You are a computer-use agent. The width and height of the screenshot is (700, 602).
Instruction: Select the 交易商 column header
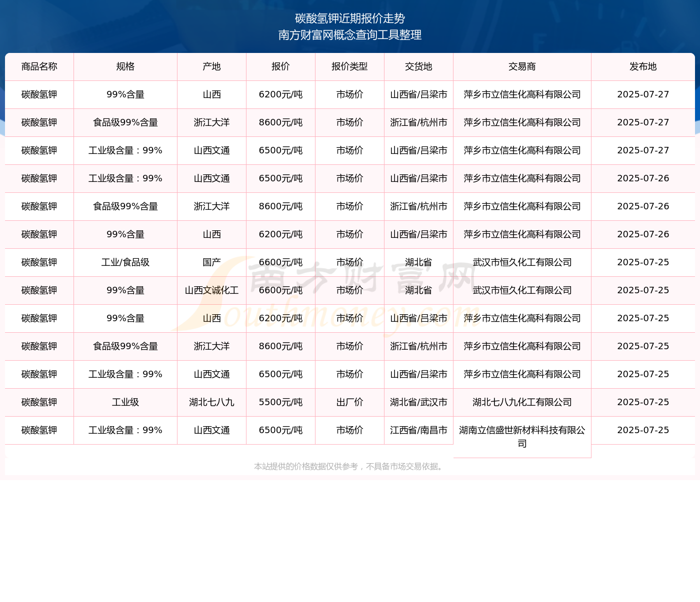[x=522, y=66]
